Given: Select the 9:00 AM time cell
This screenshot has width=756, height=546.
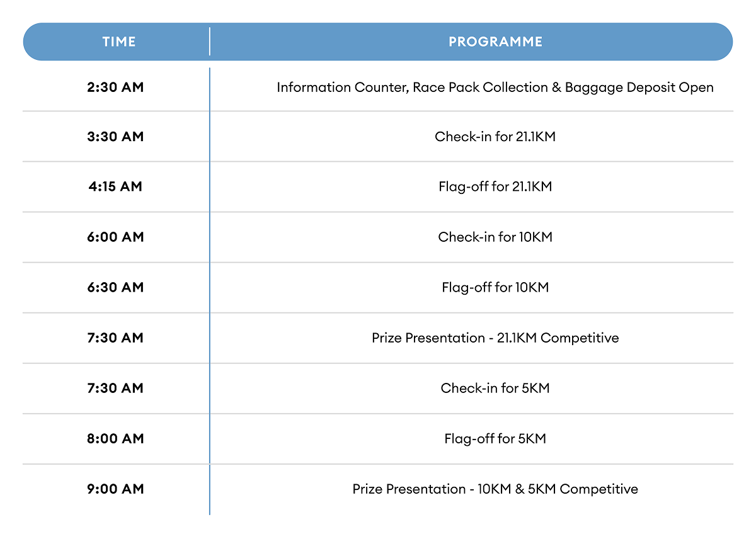Looking at the screenshot, I should pyautogui.click(x=115, y=489).
